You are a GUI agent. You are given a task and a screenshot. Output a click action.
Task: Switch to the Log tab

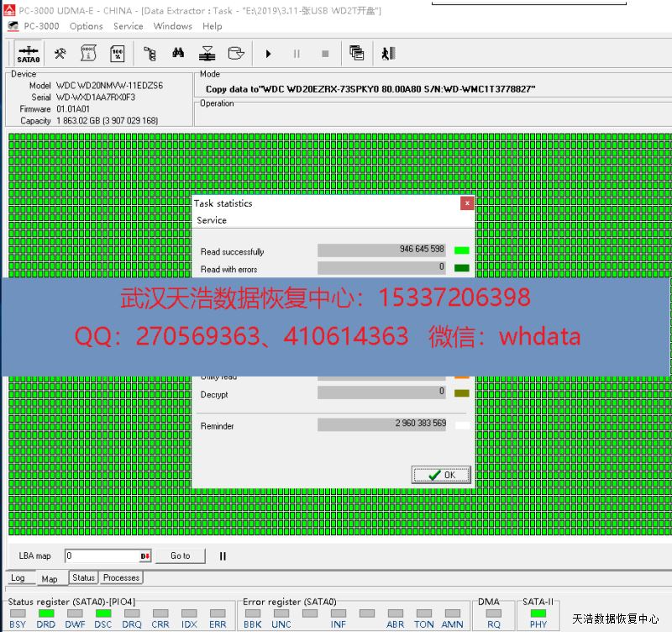pyautogui.click(x=18, y=578)
